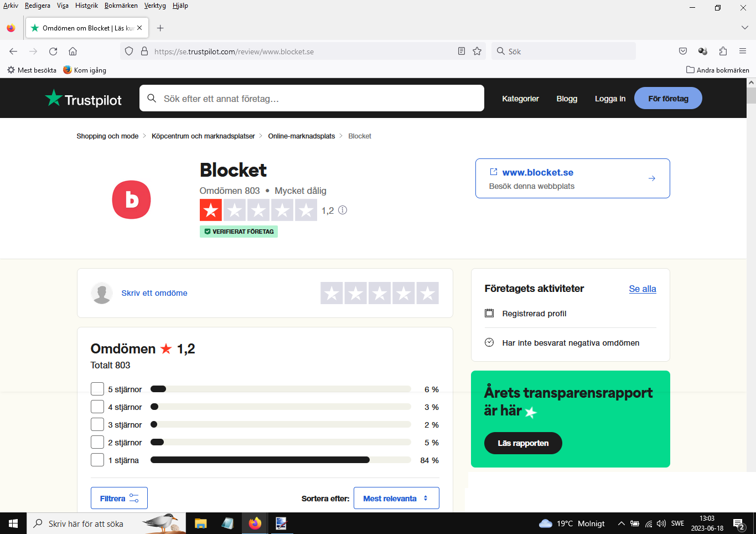Switch to Firefox in the taskbar

coord(255,523)
